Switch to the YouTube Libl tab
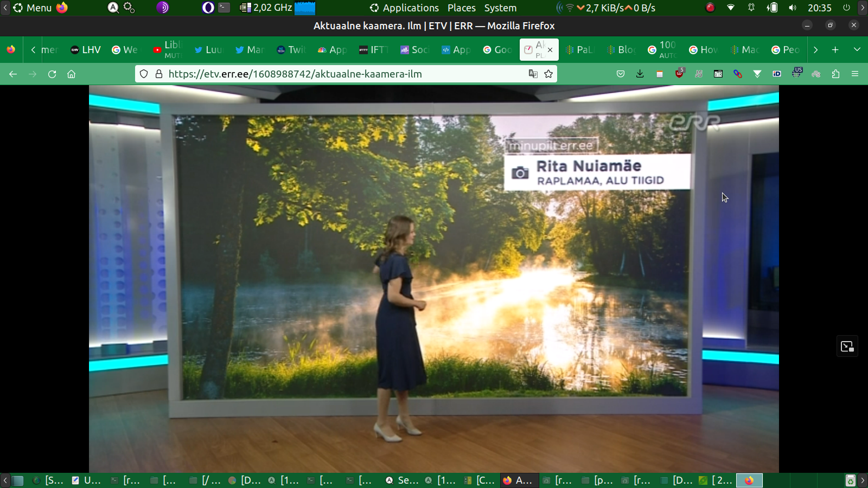 [168, 49]
